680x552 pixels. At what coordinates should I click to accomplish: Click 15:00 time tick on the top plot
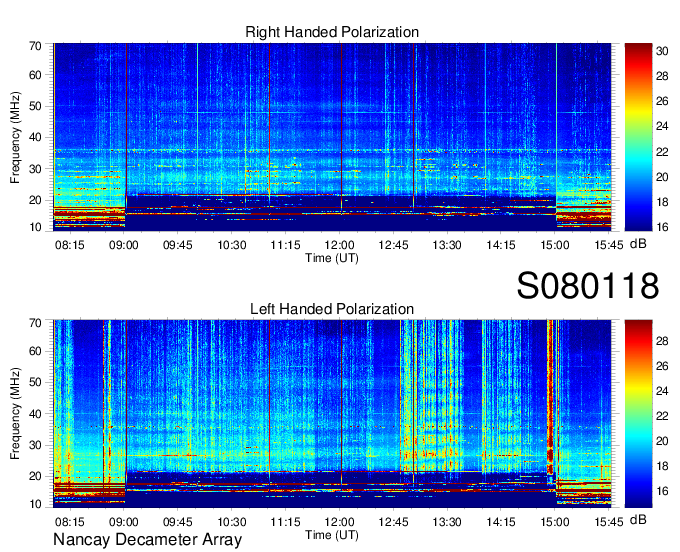[555, 245]
